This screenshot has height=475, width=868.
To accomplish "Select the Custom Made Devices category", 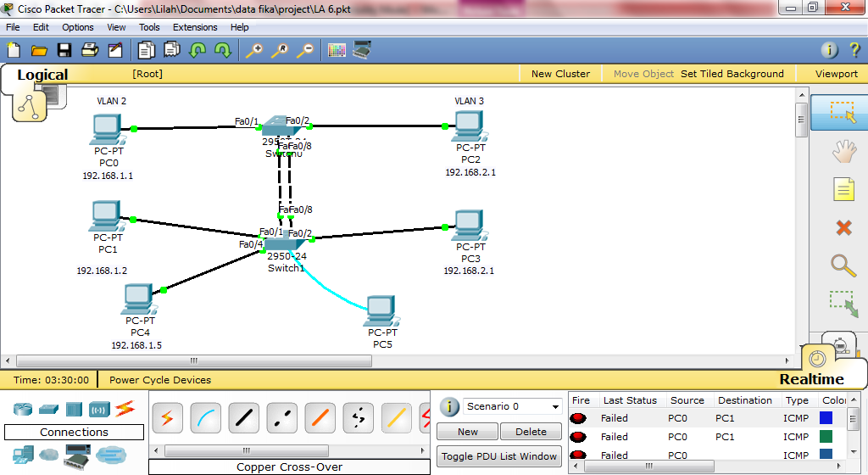I will pos(77,456).
